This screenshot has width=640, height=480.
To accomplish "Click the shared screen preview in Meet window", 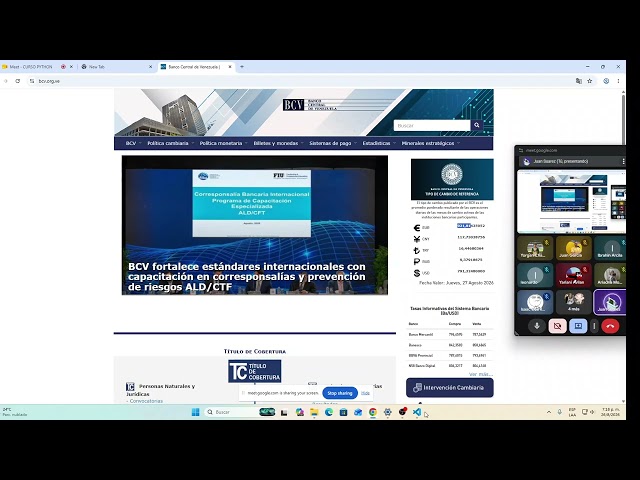I will (571, 202).
